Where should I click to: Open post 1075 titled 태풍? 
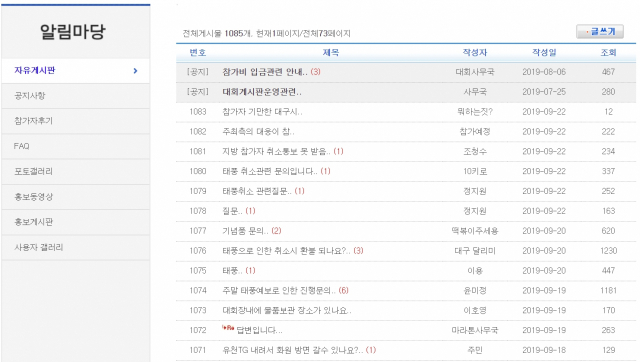[x=232, y=271]
